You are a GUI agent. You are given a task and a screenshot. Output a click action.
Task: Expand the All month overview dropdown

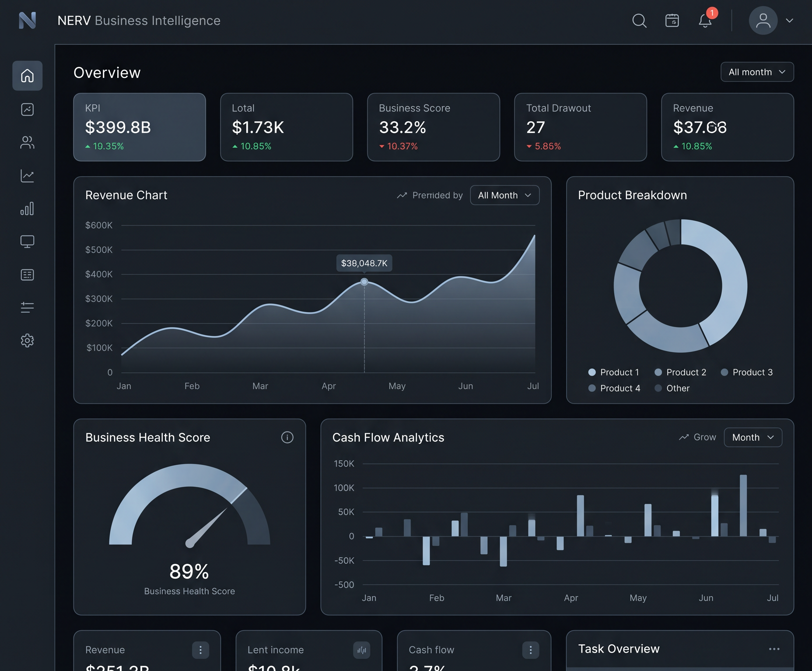point(757,72)
